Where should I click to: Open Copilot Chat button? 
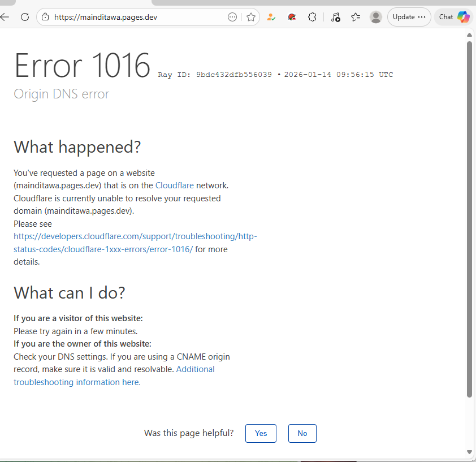pyautogui.click(x=455, y=17)
